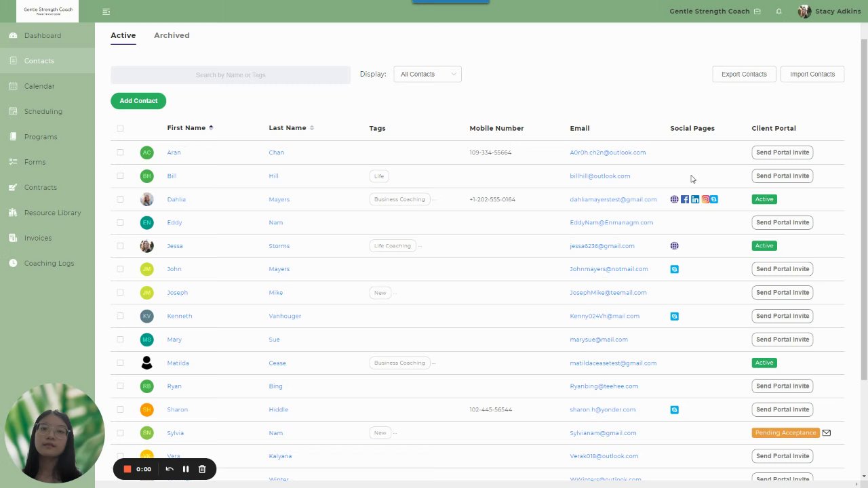Open Gentle Strength Coach logo
Screen dimensions: 868x488
coord(47,11)
